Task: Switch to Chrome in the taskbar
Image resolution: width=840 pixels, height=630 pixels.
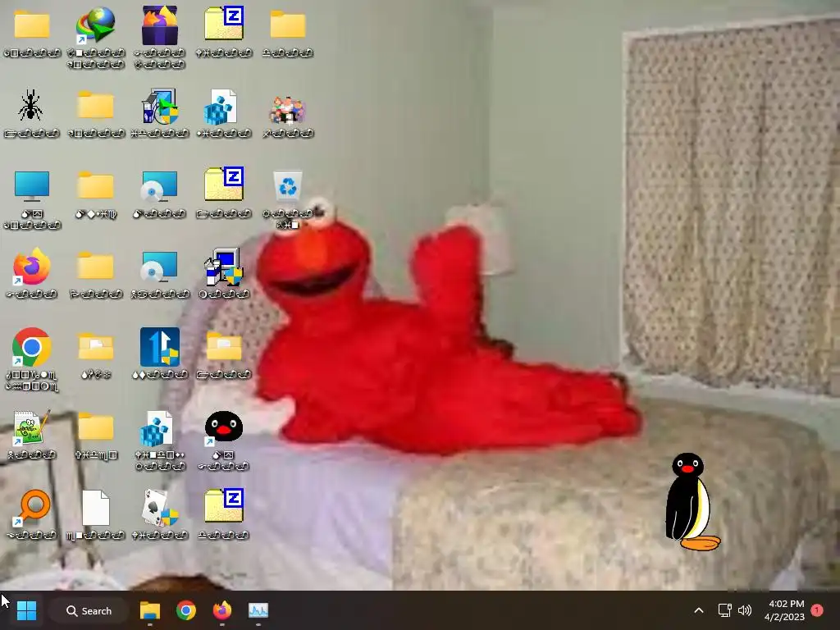Action: [186, 610]
